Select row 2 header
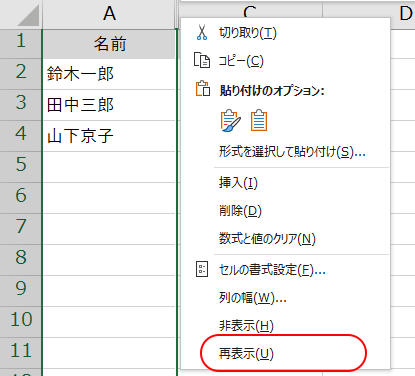The height and width of the screenshot is (376, 415). (21, 74)
